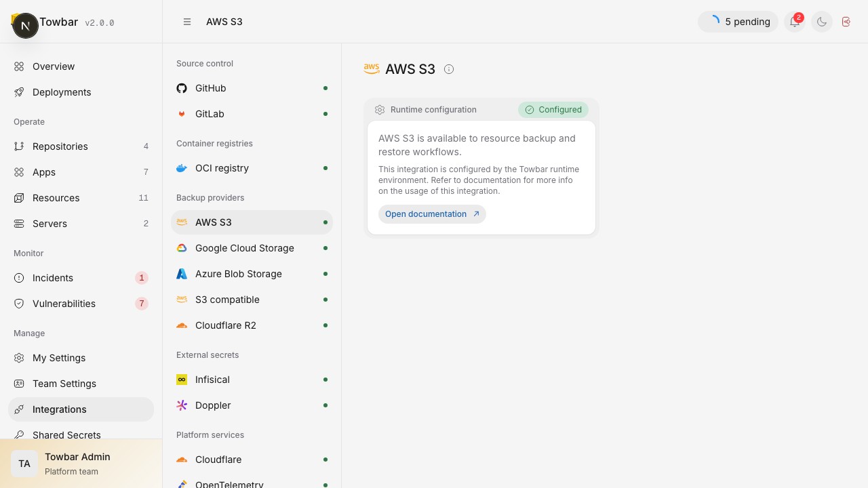Click the Resources count 11
Screen dimensions: 868x488
143,198
